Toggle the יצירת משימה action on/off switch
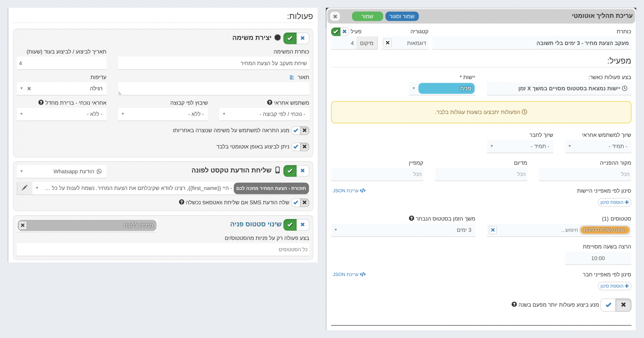The image size is (644, 338). pos(296,38)
